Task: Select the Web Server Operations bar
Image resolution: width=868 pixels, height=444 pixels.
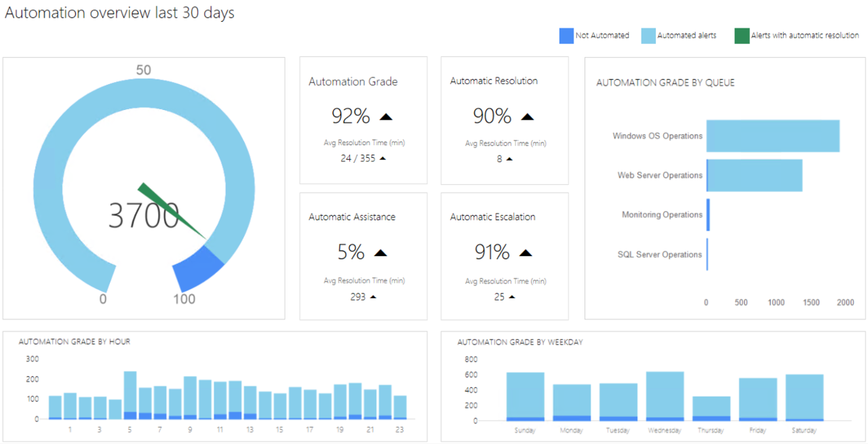Action: (x=754, y=176)
